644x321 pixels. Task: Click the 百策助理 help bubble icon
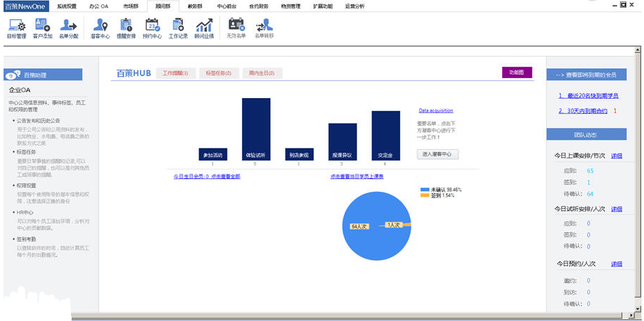[x=12, y=75]
